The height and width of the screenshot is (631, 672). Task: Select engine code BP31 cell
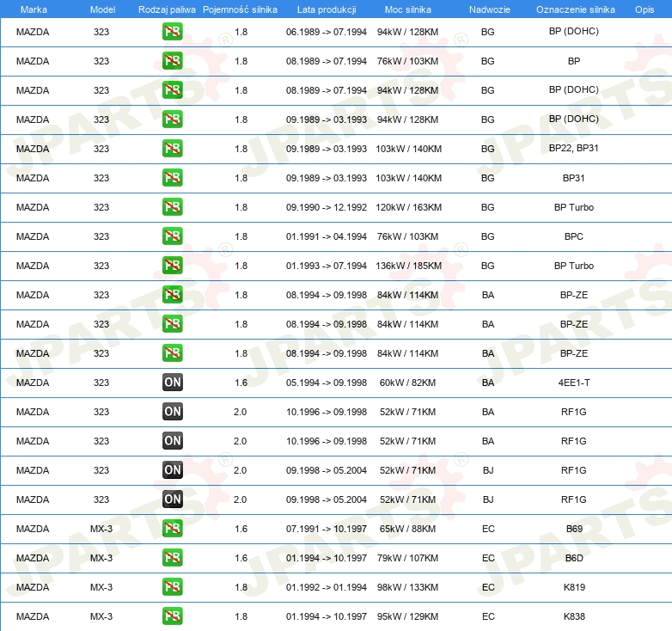573,178
